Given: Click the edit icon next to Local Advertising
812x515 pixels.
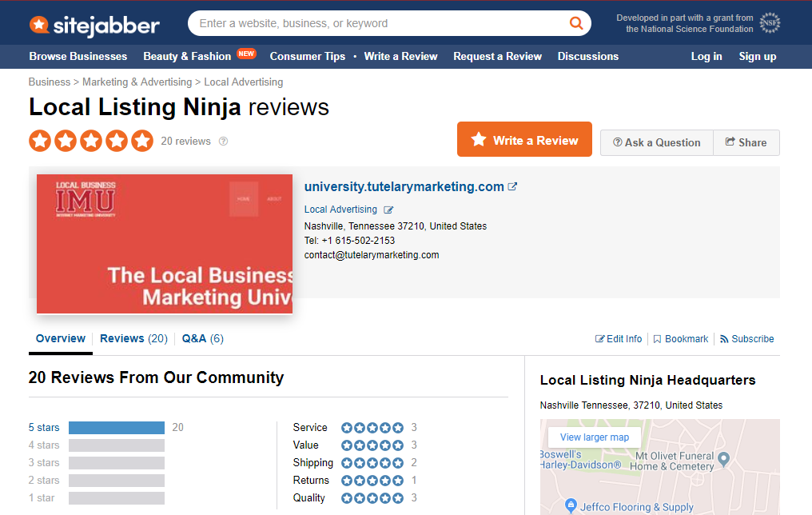Looking at the screenshot, I should click(x=388, y=210).
